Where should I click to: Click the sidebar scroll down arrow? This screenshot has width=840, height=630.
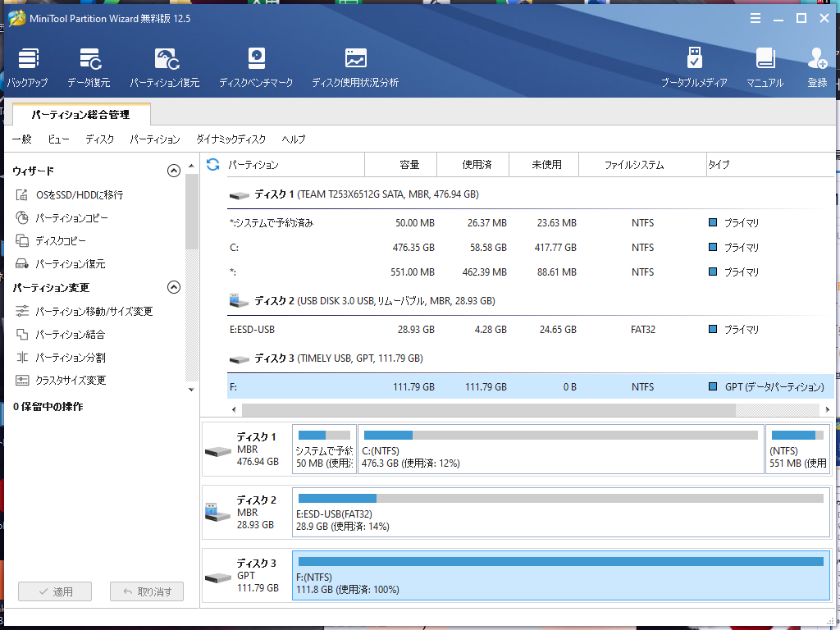[191, 390]
